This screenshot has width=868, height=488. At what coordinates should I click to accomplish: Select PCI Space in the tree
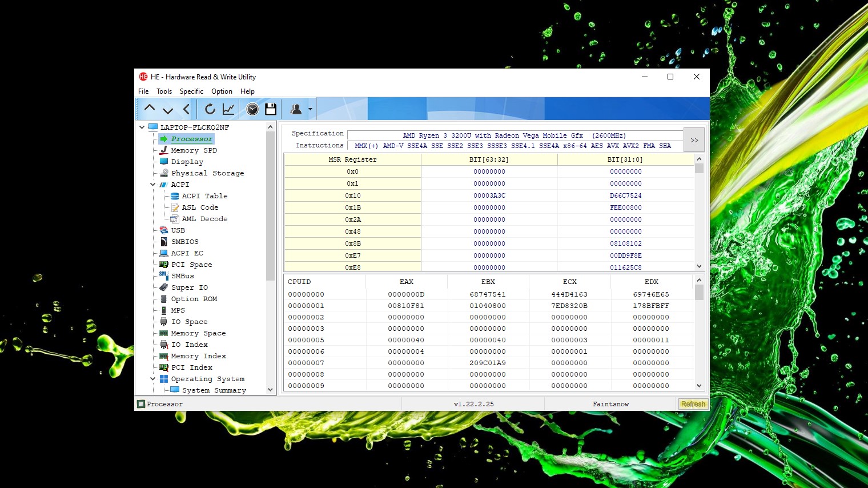pos(191,265)
